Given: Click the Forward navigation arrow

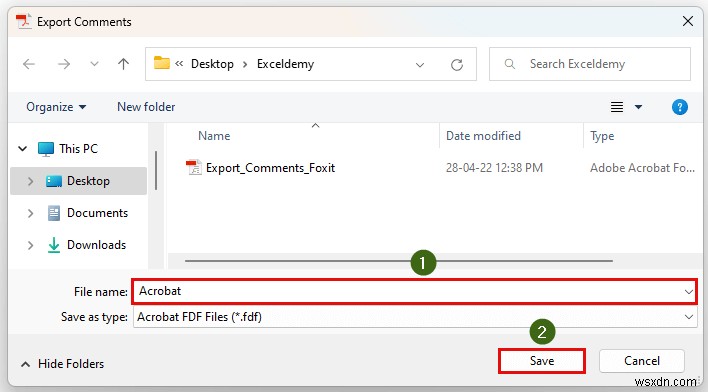Looking at the screenshot, I should pyautogui.click(x=64, y=64).
